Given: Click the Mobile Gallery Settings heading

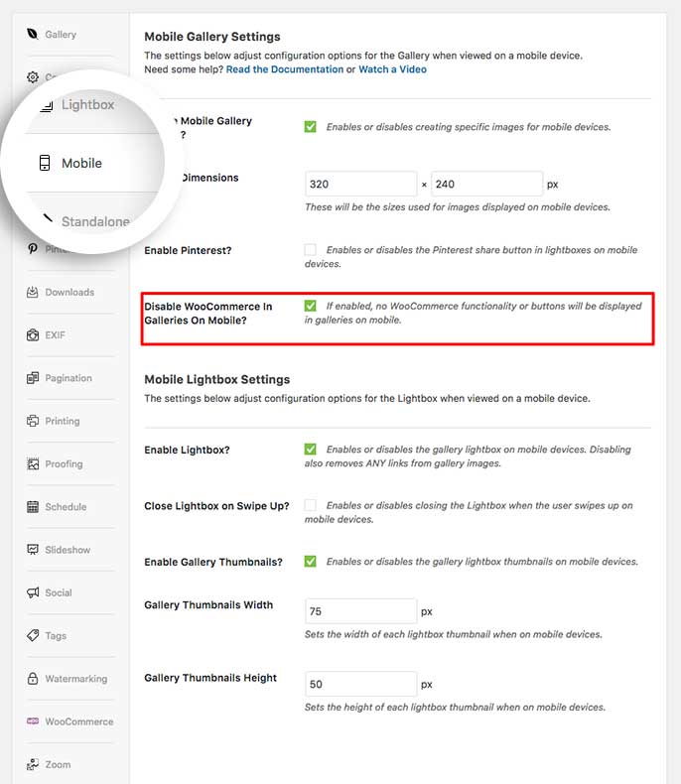Looking at the screenshot, I should 212,37.
